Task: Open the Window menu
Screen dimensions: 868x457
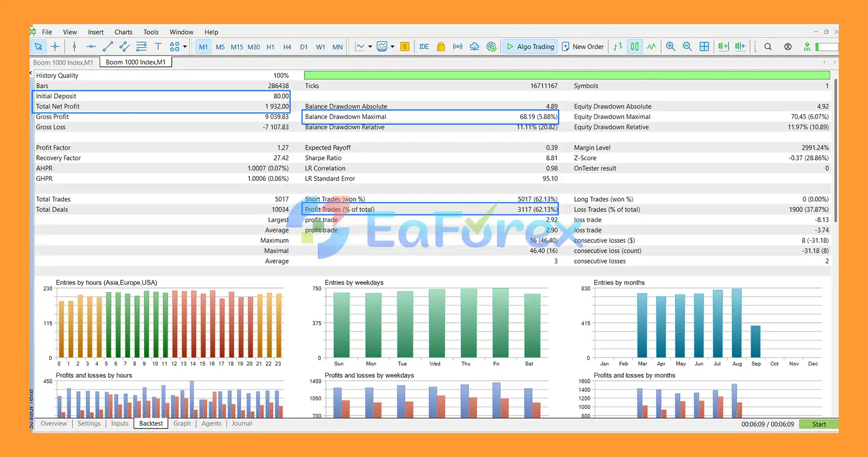Action: click(181, 32)
